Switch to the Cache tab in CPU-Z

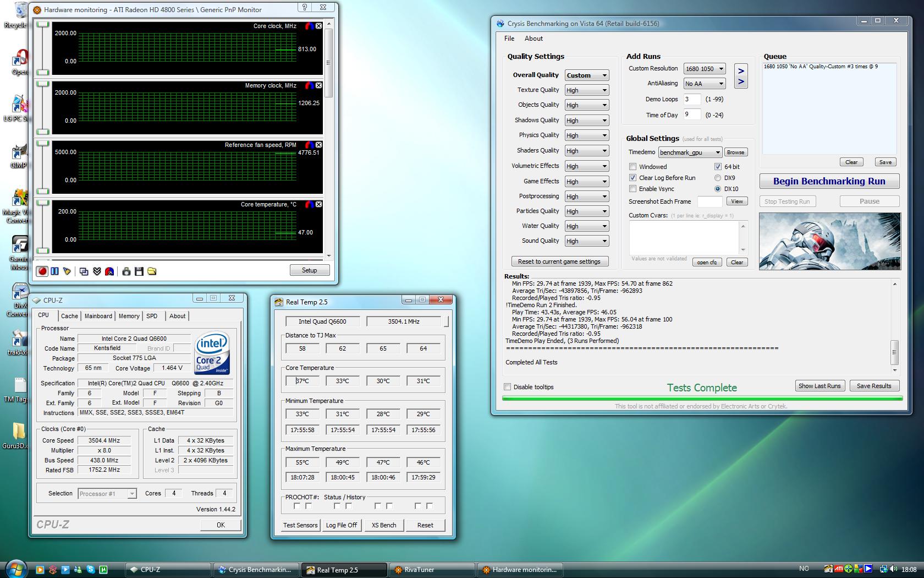(69, 316)
